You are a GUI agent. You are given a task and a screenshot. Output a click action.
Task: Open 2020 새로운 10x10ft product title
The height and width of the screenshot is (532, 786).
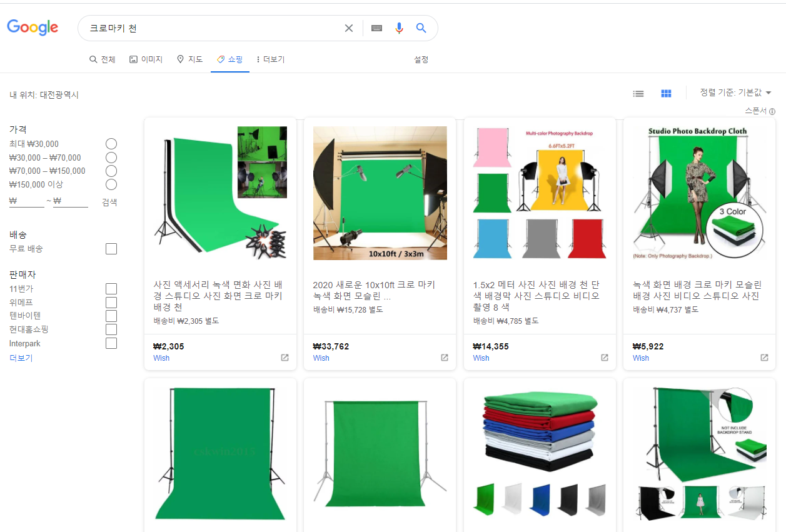click(x=374, y=290)
